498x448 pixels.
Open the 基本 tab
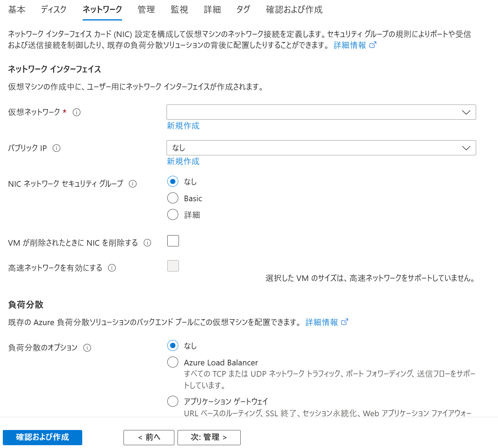coord(17,10)
